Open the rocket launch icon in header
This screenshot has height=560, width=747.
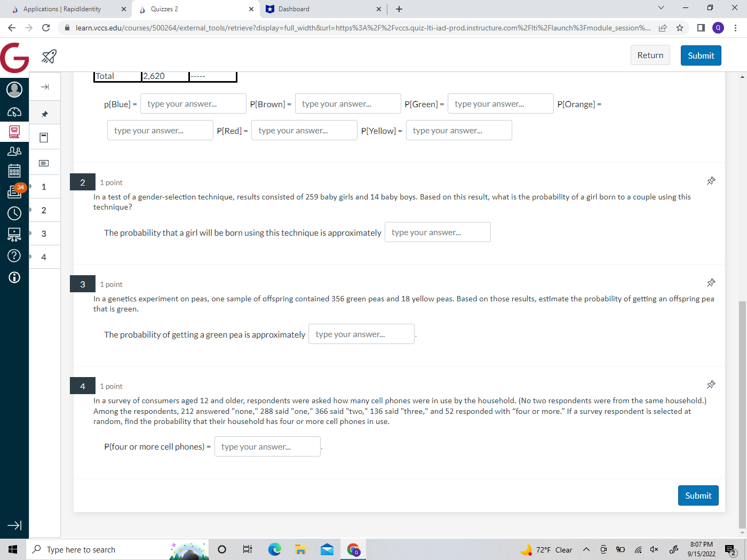49,56
